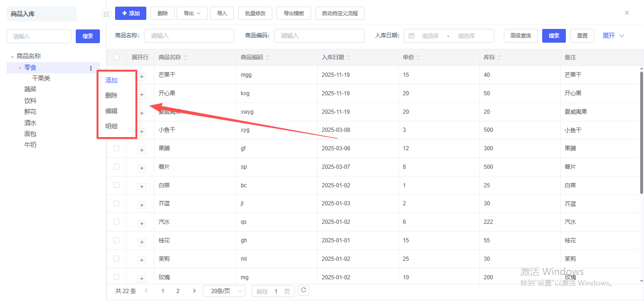The width and height of the screenshot is (644, 304).
Task: Choose 明细 from the context menu
Action: point(111,126)
